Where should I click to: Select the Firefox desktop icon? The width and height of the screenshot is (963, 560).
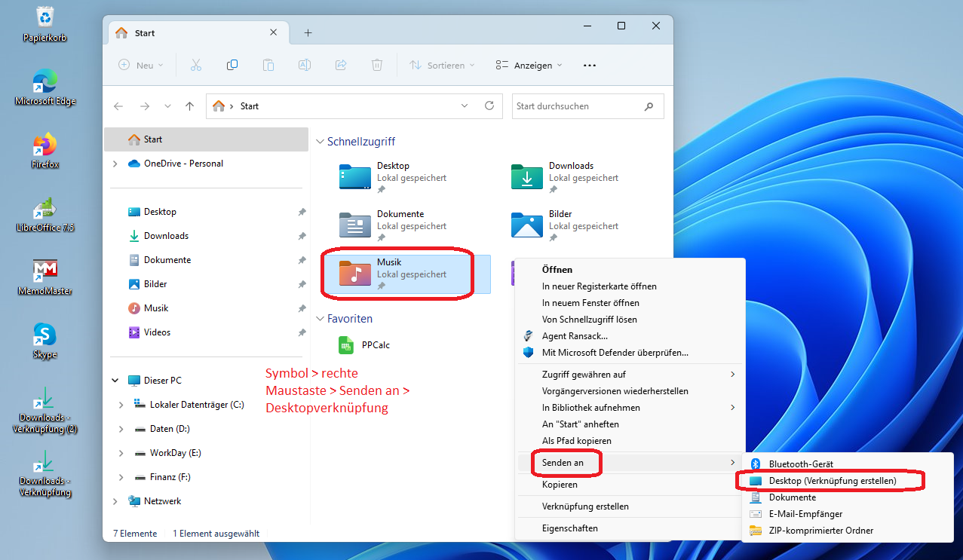tap(45, 151)
